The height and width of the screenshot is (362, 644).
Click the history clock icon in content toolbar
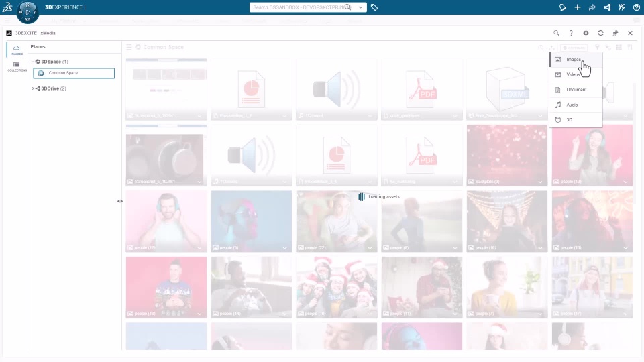[x=541, y=48]
